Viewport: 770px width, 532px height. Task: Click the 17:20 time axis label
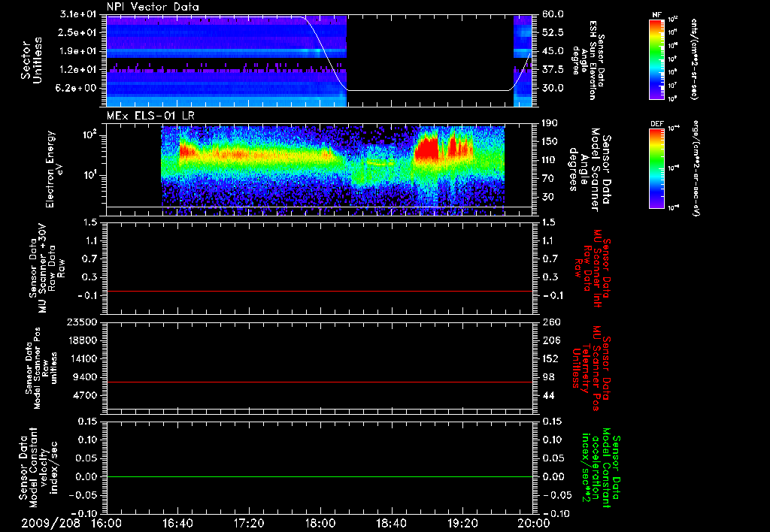coord(249,523)
